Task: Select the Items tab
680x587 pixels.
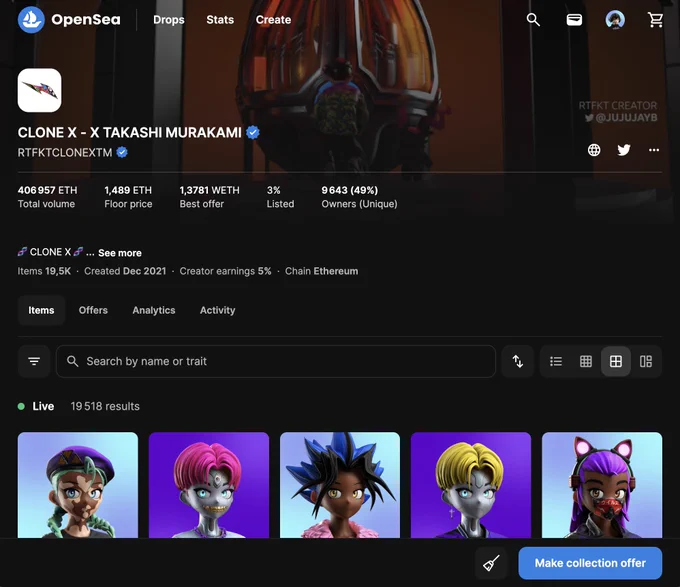Action: coord(41,310)
